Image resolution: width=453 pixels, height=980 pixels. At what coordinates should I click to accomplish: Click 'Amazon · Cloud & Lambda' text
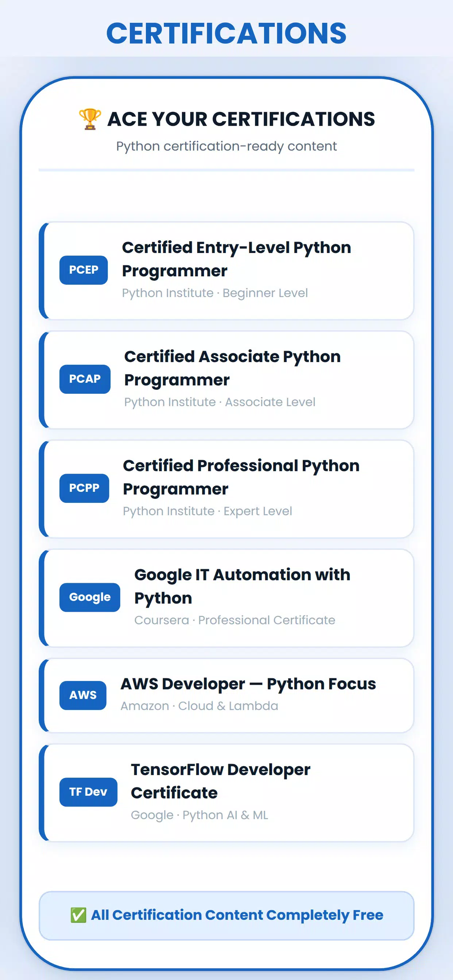tap(200, 706)
